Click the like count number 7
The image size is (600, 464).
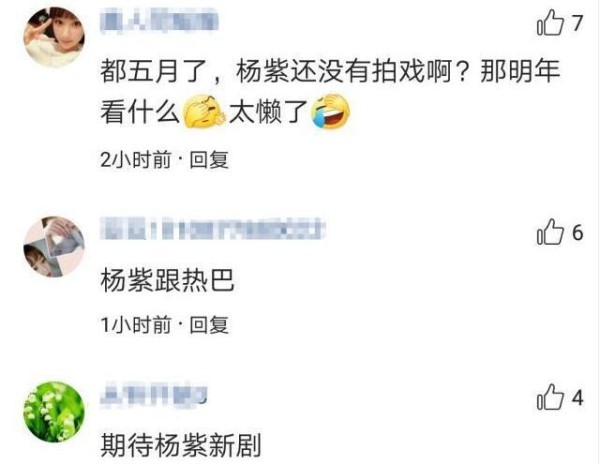click(x=577, y=23)
